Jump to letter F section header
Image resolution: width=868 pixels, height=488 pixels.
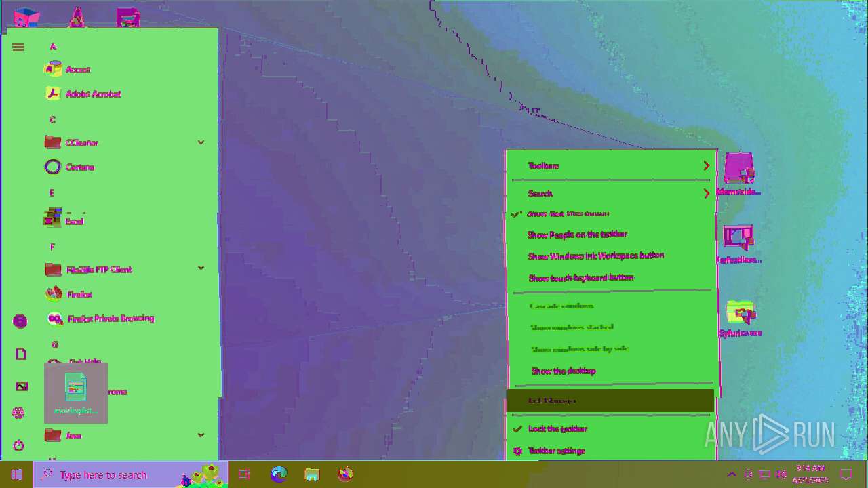53,247
